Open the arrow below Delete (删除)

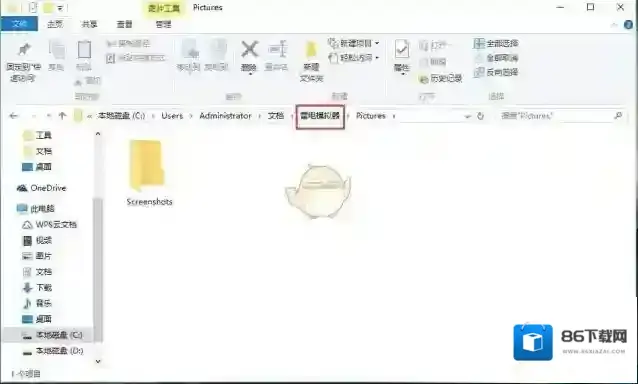[249, 74]
